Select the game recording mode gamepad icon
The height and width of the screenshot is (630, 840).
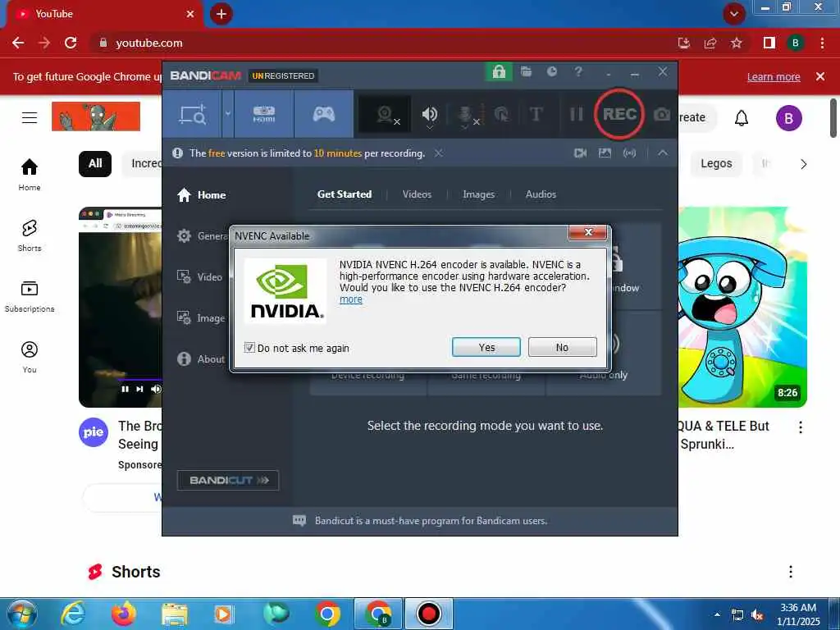(323, 114)
